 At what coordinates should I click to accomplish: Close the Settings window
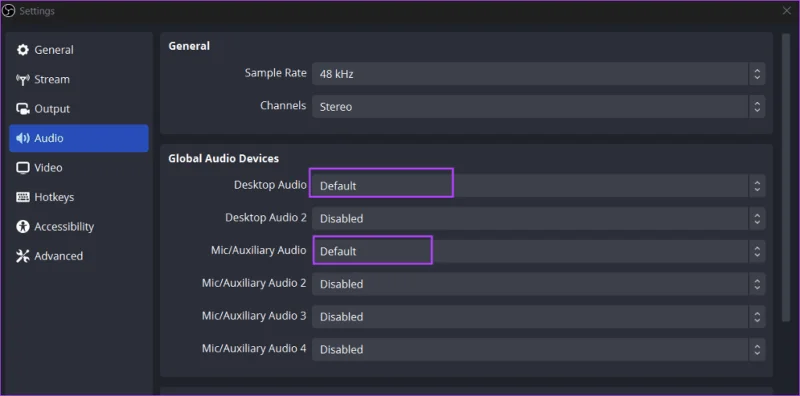tap(787, 10)
